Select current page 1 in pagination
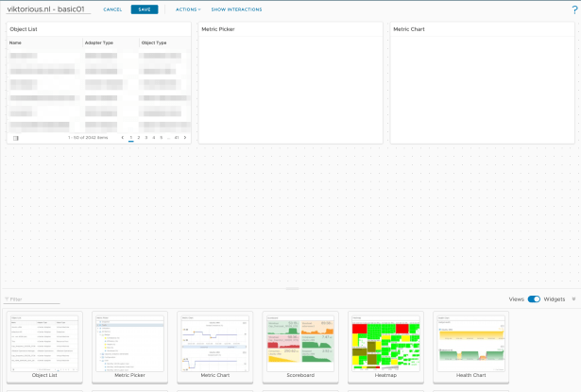 pos(130,138)
